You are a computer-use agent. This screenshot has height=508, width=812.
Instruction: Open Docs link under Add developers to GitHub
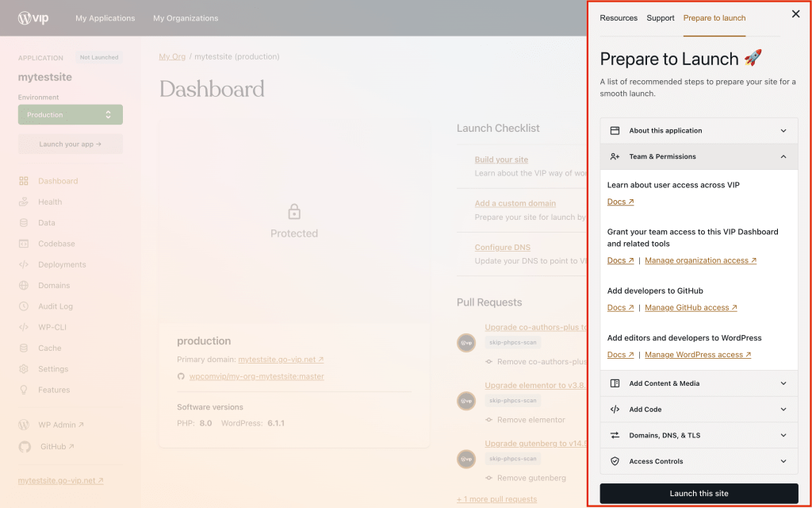(x=620, y=307)
